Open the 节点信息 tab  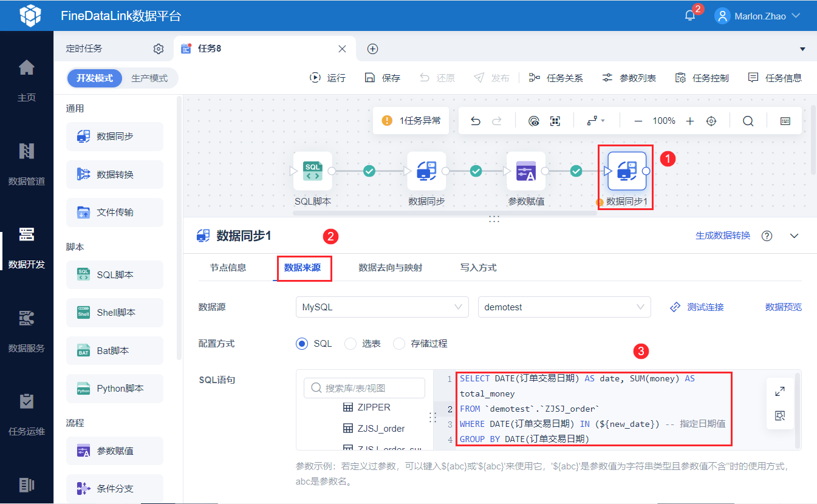[228, 267]
